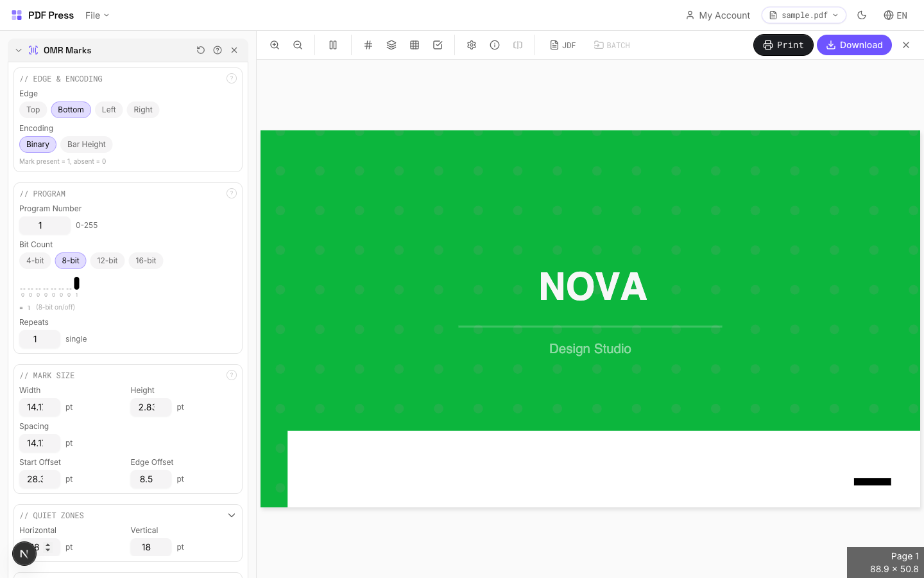Toggle the two-column page view icon

pyautogui.click(x=333, y=45)
